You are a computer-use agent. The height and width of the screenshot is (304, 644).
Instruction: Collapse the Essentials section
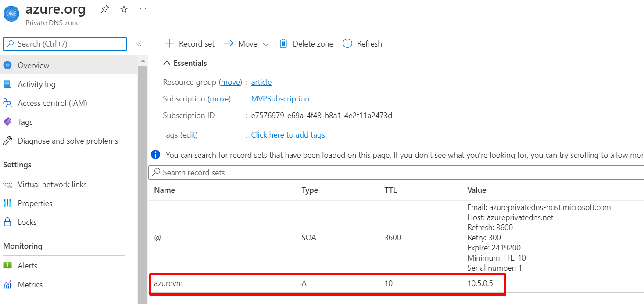(x=167, y=63)
